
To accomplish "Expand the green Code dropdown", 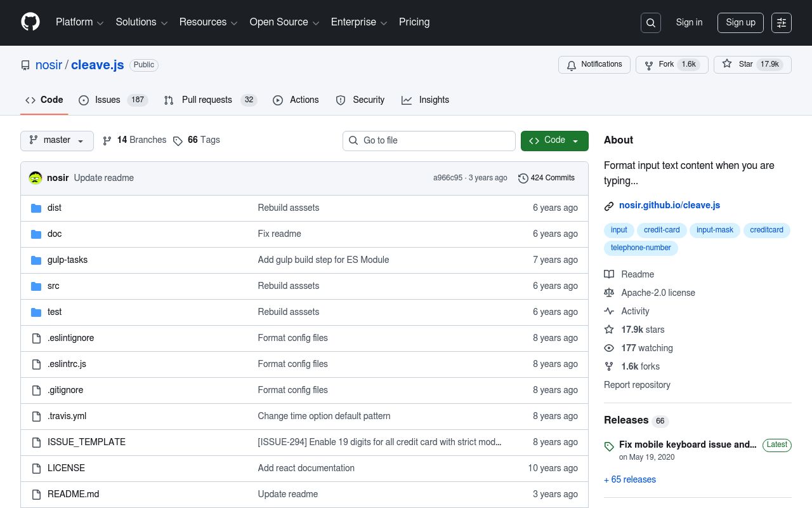I will point(554,140).
